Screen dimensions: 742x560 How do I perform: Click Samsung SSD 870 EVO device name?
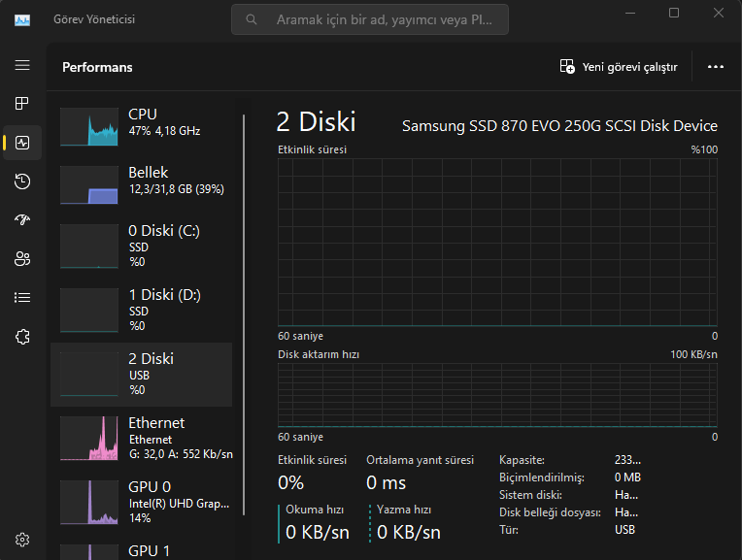(x=559, y=126)
